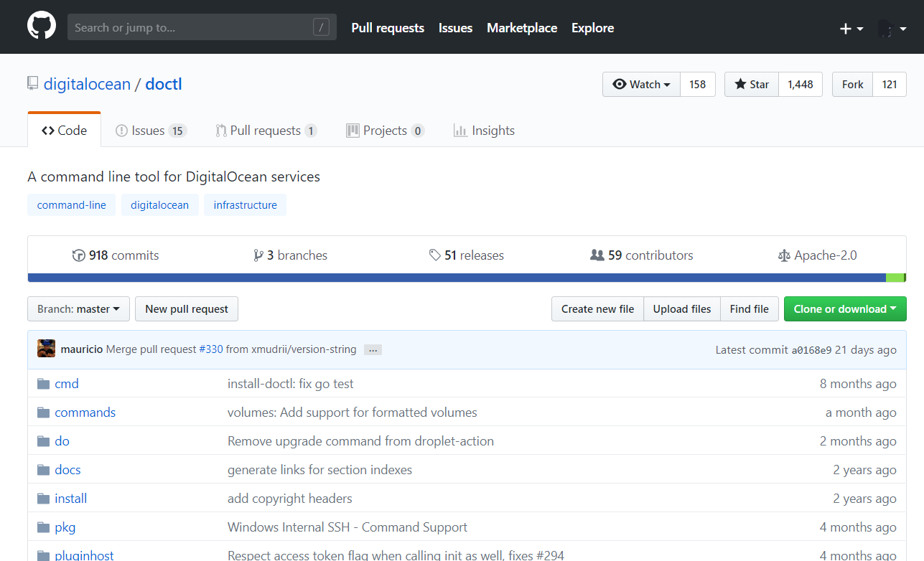
Task: Switch to the Issues 15 tab
Action: pos(151,131)
